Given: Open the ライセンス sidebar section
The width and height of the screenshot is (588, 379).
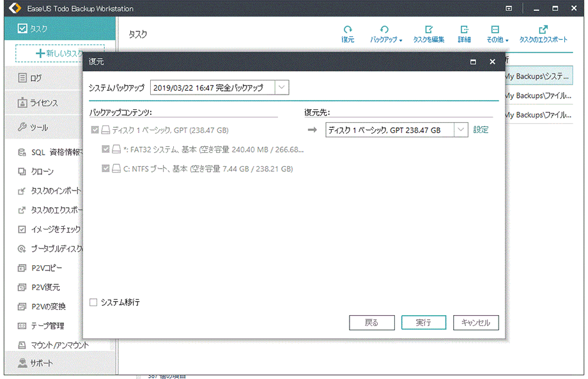Looking at the screenshot, I should point(43,103).
